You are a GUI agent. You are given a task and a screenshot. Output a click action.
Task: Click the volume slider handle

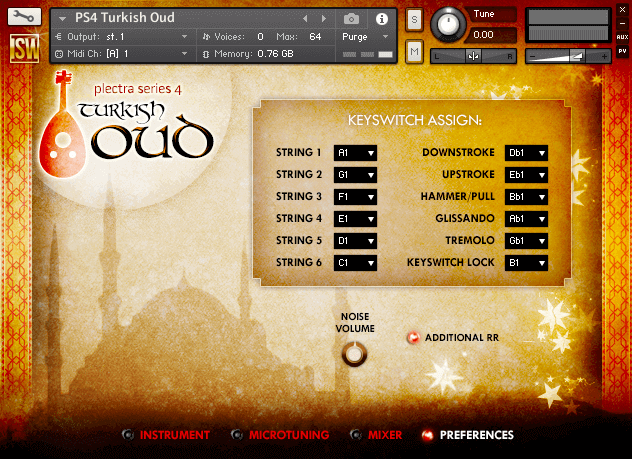click(577, 56)
